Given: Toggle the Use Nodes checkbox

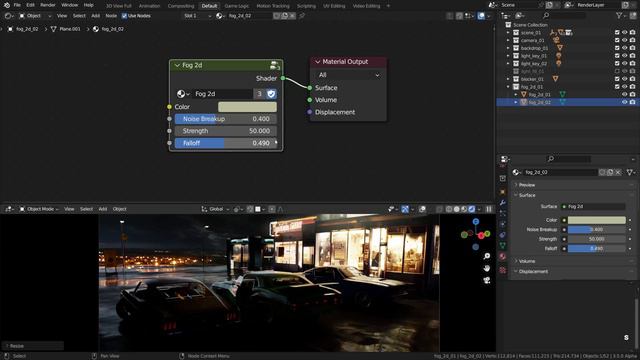Looking at the screenshot, I should point(124,16).
